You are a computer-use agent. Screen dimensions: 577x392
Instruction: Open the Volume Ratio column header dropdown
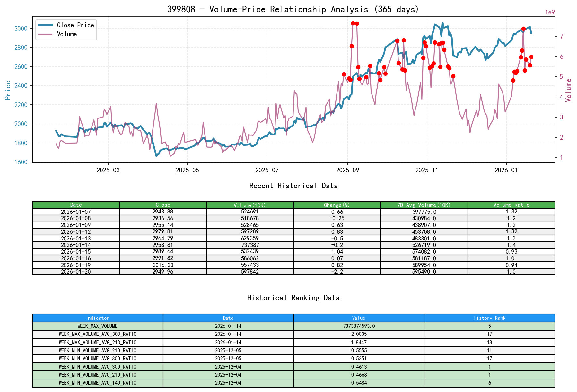click(x=512, y=205)
